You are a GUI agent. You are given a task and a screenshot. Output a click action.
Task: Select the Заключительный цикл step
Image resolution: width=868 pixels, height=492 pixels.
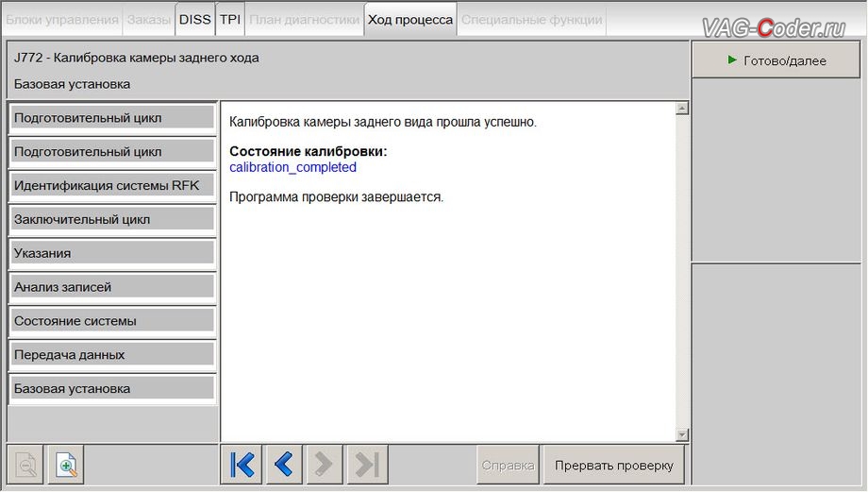112,219
